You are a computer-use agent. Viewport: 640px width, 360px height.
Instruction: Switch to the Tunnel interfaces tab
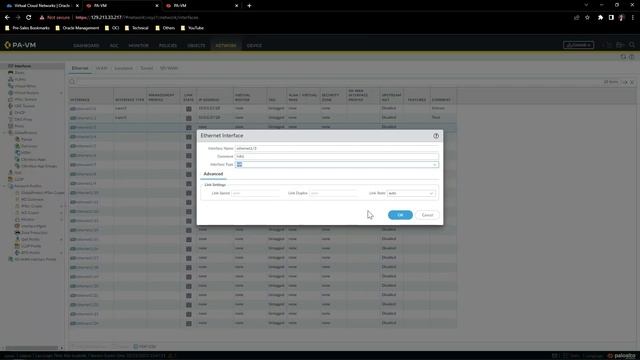[x=147, y=68]
